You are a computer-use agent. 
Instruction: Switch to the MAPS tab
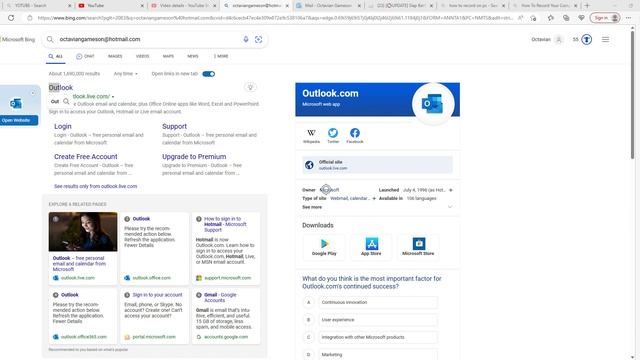click(x=168, y=56)
